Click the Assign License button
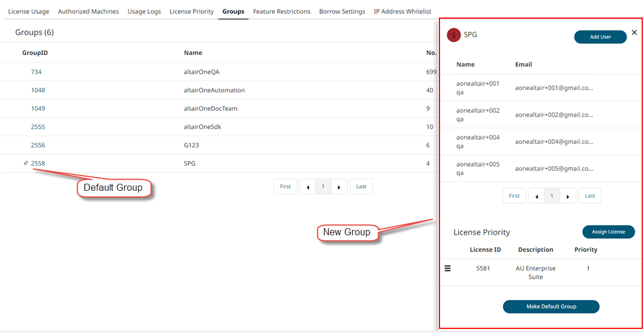 click(608, 232)
